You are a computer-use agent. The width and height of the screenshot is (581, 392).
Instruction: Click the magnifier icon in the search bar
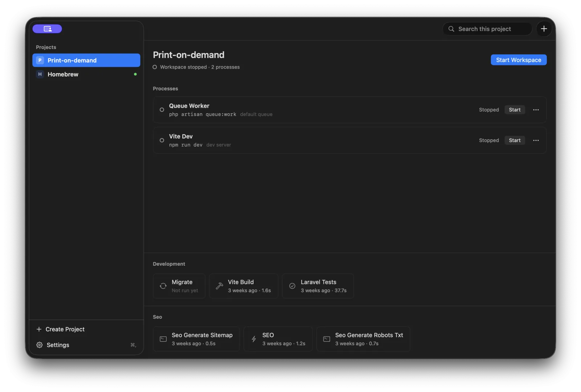[451, 29]
